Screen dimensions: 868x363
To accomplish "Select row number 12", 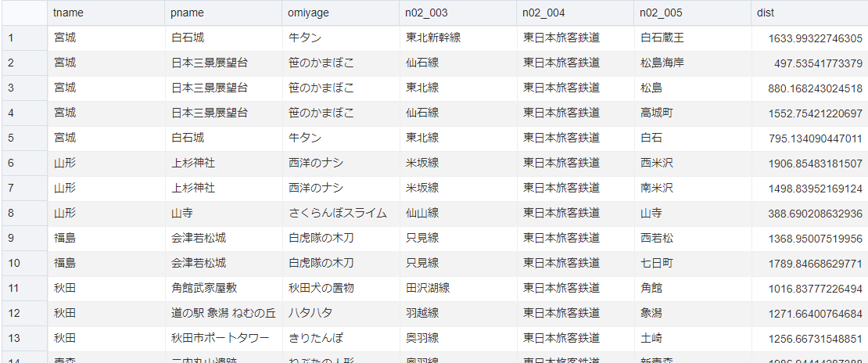I will pos(24,313).
